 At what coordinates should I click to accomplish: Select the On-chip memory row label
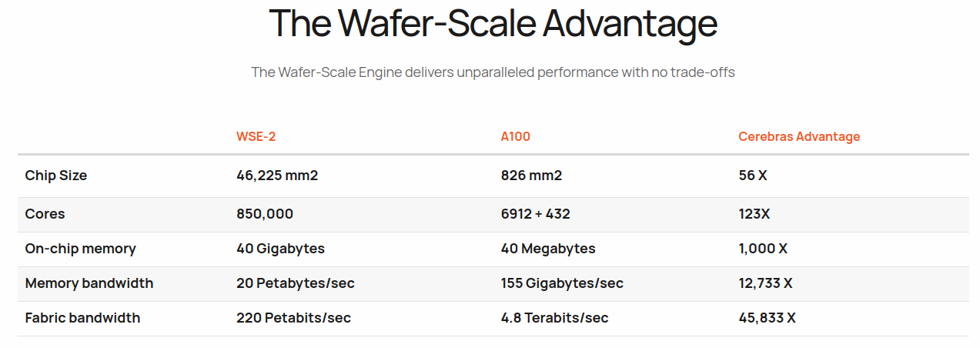point(81,249)
